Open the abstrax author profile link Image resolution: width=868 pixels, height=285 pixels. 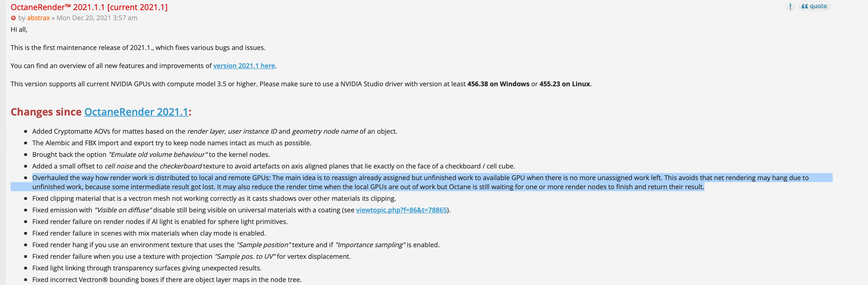pos(38,18)
